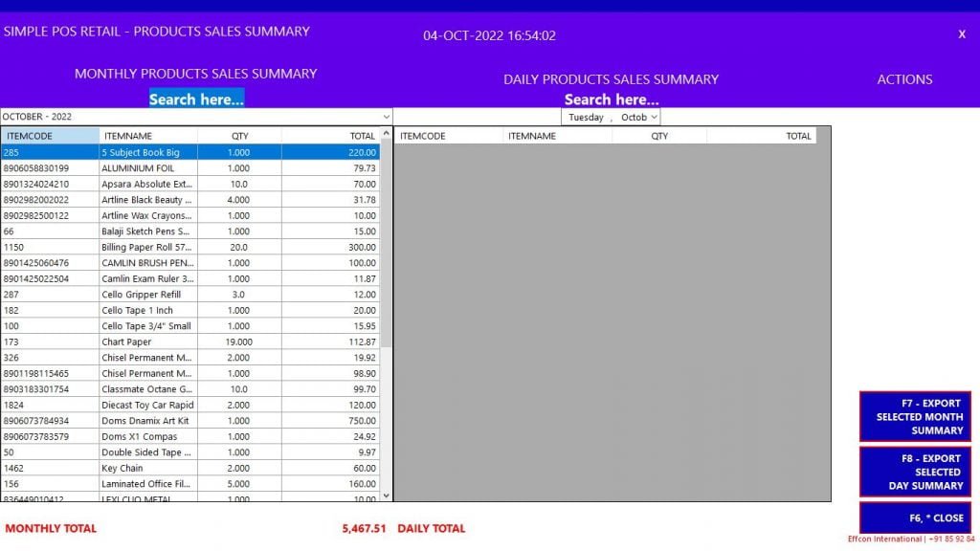Click F8 Export Selected Day Summary
980x551 pixels.
pyautogui.click(x=915, y=471)
